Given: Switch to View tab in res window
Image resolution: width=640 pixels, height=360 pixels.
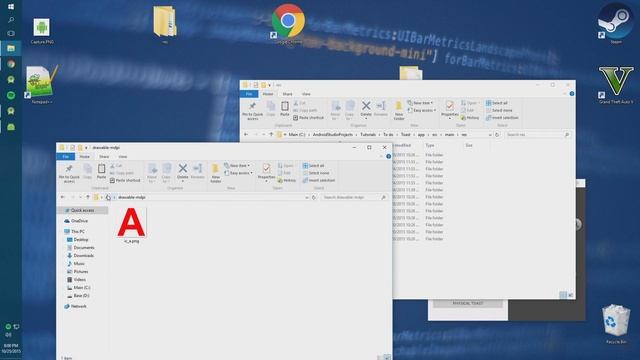Looking at the screenshot, I should click(x=306, y=94).
